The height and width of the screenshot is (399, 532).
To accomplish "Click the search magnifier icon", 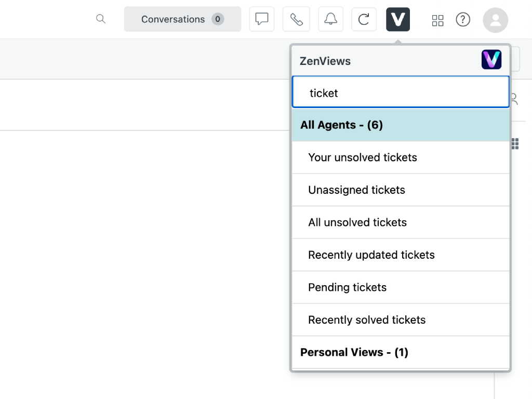I will click(x=100, y=19).
